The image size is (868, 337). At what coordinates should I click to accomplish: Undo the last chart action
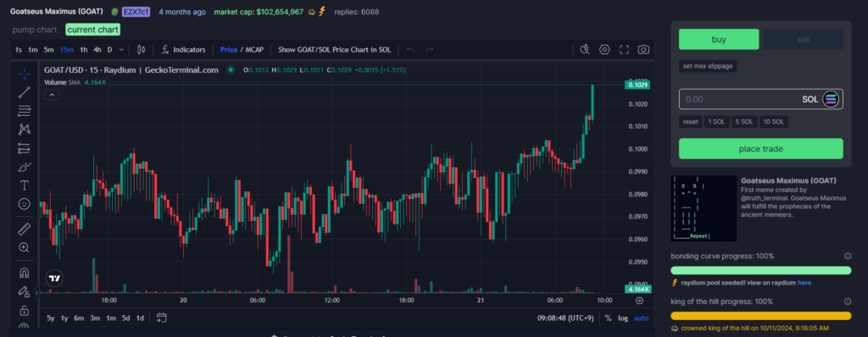pos(410,50)
